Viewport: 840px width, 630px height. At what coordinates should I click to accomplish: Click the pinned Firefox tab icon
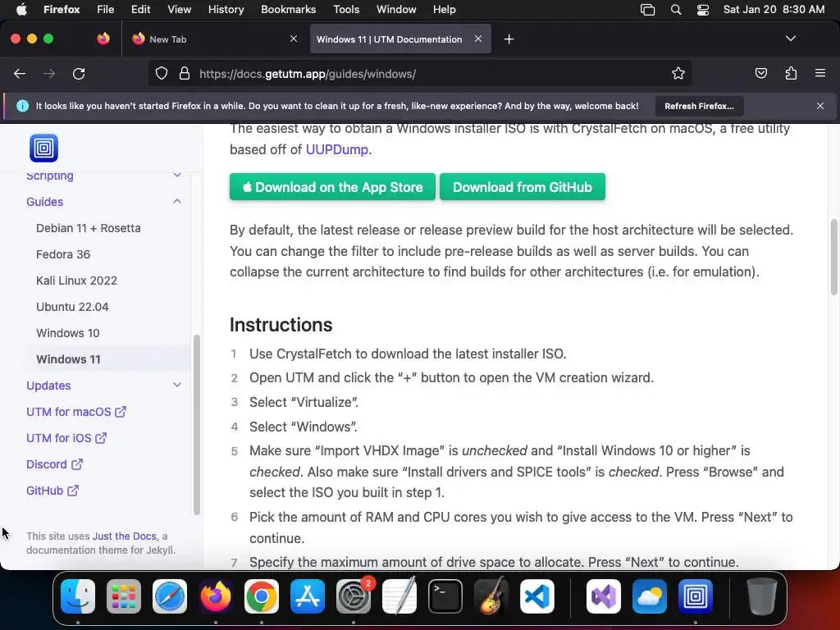point(103,39)
